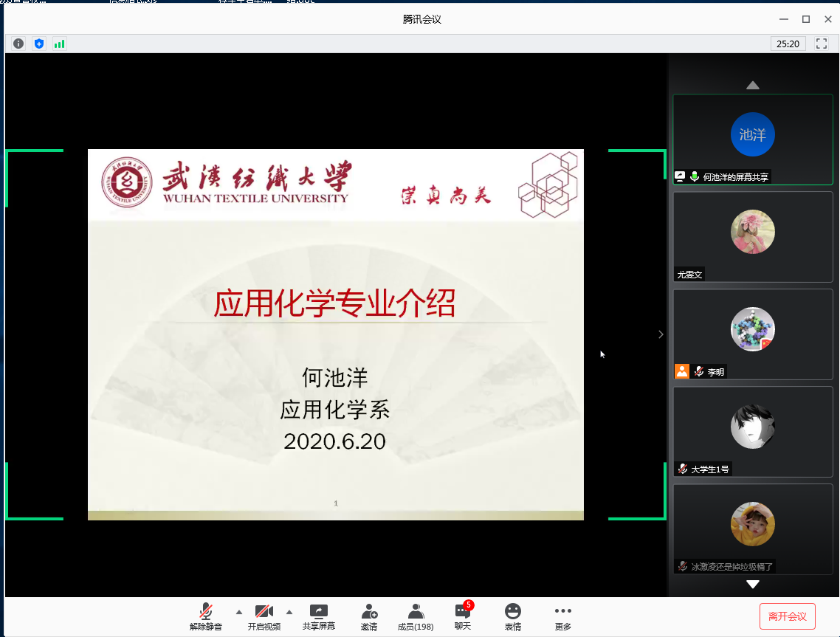Toggle 开启视频 camera on
Image resolution: width=840 pixels, height=637 pixels.
[x=264, y=616]
